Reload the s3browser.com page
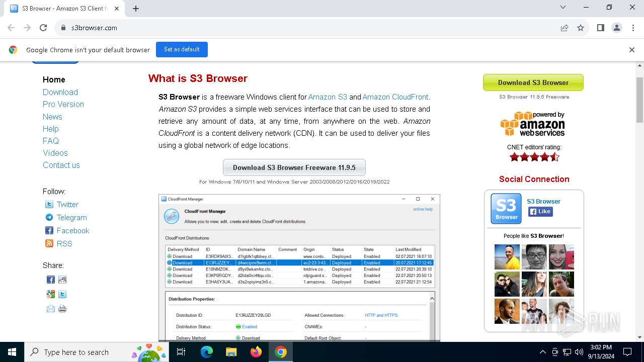Screen dimensions: 644x362 click(43, 28)
